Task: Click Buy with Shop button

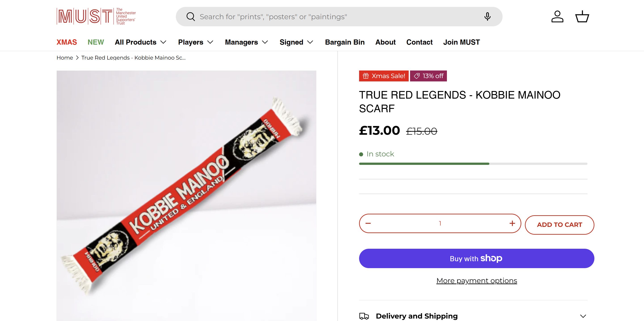Action: pyautogui.click(x=476, y=258)
